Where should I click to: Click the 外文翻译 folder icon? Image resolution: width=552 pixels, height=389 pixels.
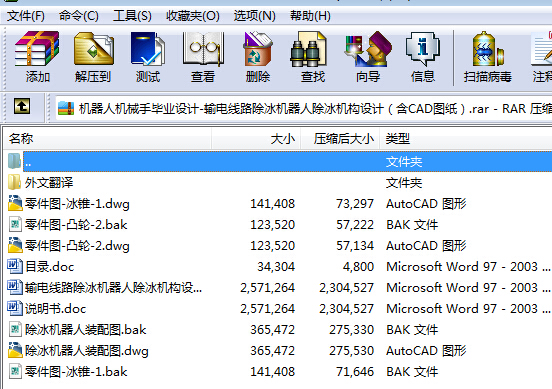(14, 182)
